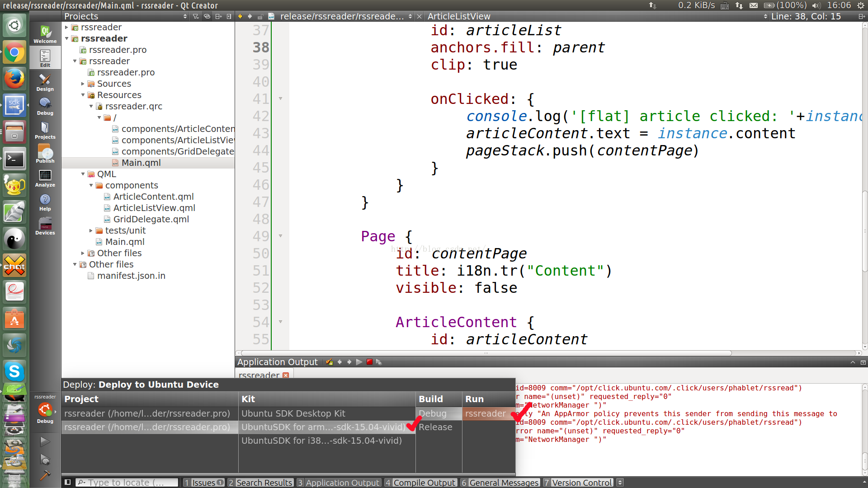868x488 pixels.
Task: Fold code block at line 41
Action: (280, 99)
